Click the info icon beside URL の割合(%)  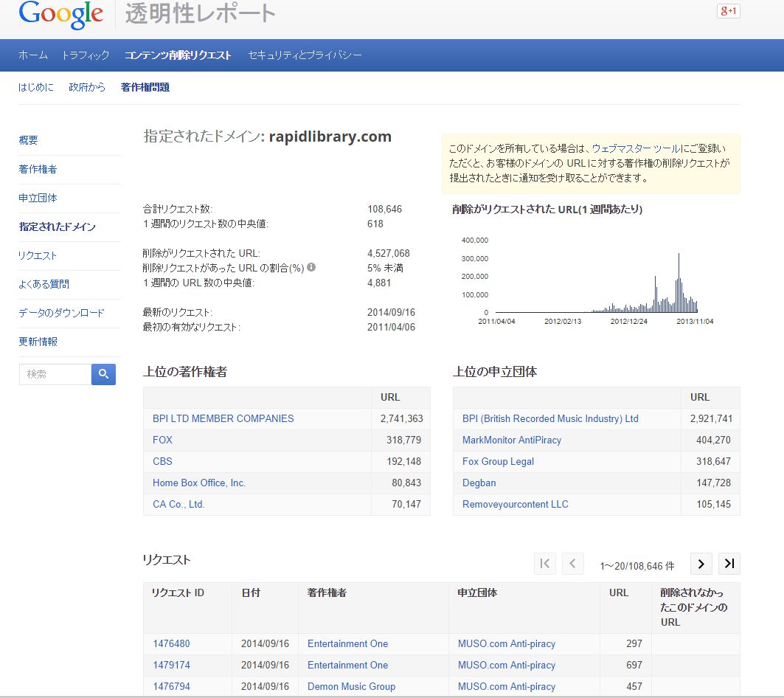[311, 267]
